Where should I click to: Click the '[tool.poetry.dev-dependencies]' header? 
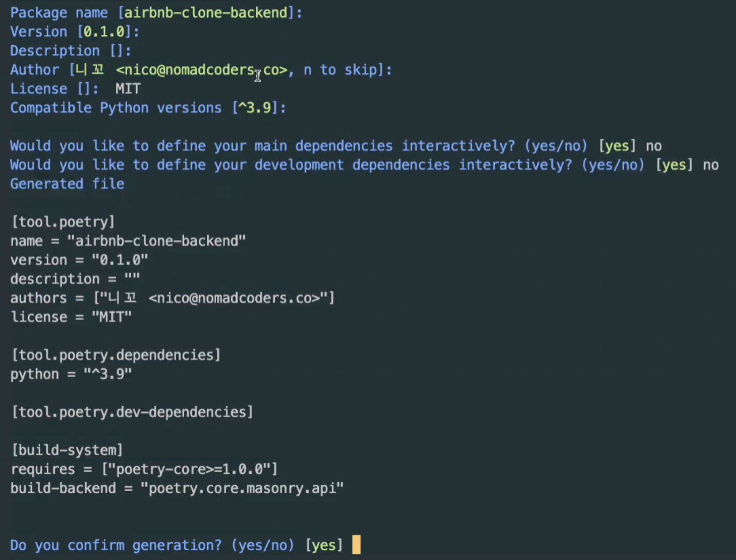(132, 412)
